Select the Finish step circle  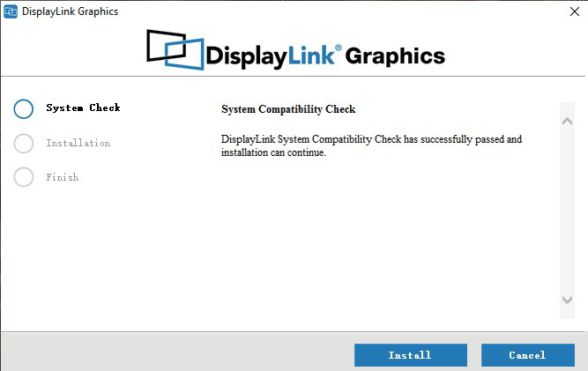(x=24, y=177)
